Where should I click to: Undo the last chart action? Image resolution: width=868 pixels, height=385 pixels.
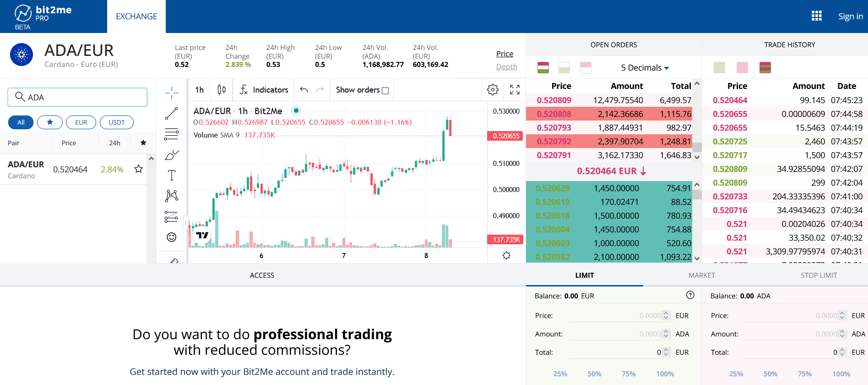click(x=304, y=90)
